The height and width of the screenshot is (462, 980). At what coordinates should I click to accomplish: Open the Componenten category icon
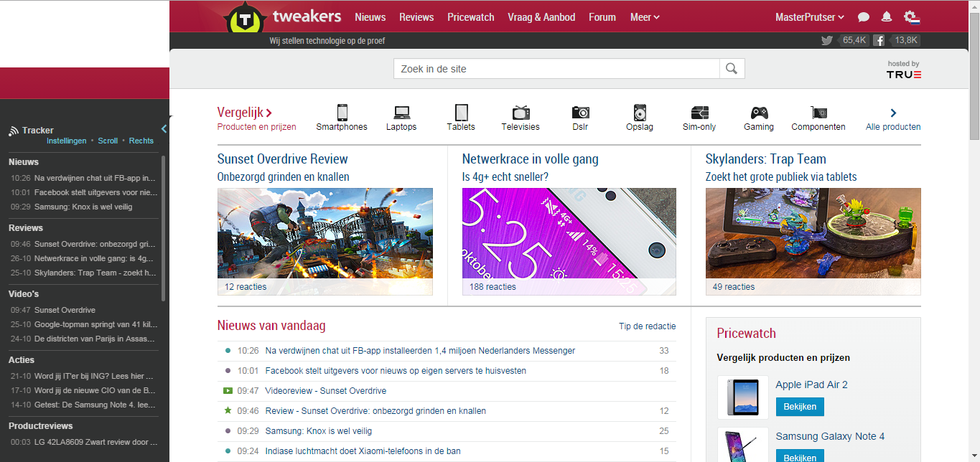(x=818, y=113)
